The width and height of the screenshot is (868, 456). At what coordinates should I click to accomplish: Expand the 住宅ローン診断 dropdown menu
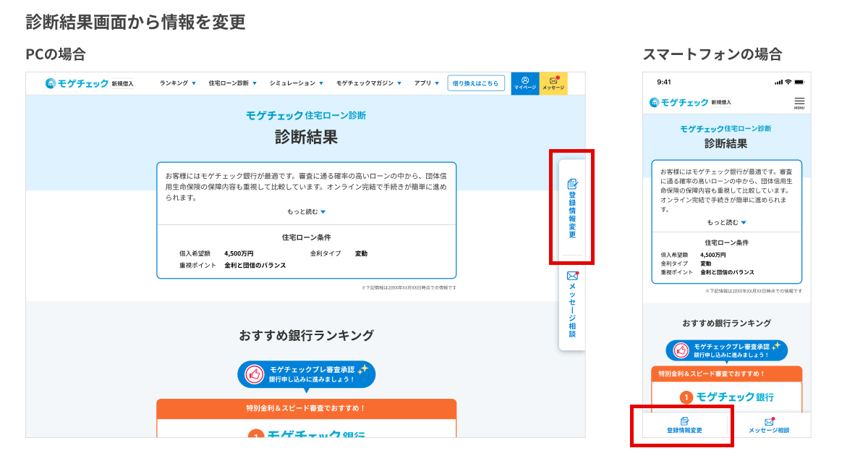[x=232, y=83]
